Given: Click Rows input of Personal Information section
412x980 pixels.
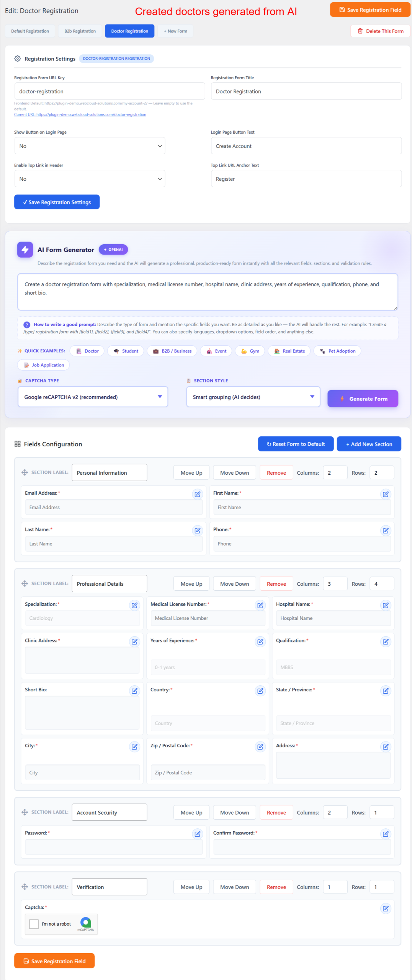Looking at the screenshot, I should [x=382, y=473].
